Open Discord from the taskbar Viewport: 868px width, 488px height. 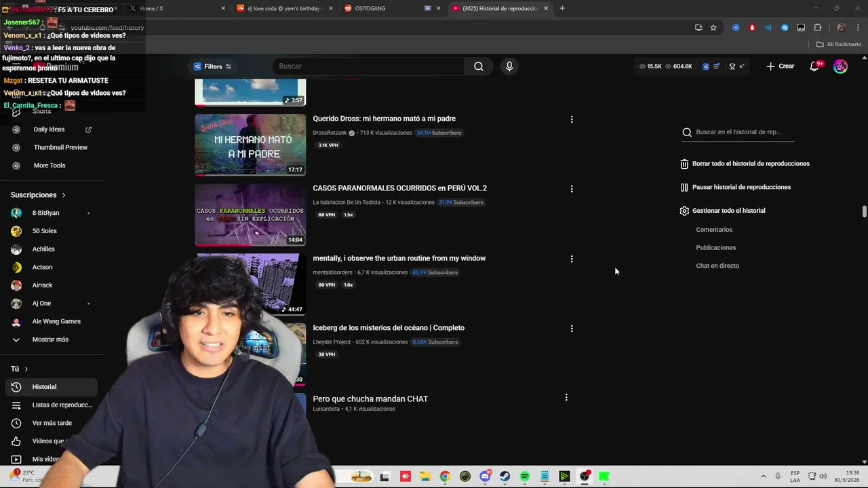click(485, 476)
